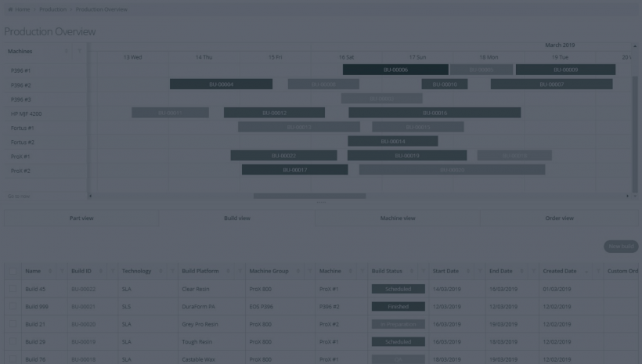Tick the checkbox for the Build 45 row
The height and width of the screenshot is (364, 642).
(13, 289)
